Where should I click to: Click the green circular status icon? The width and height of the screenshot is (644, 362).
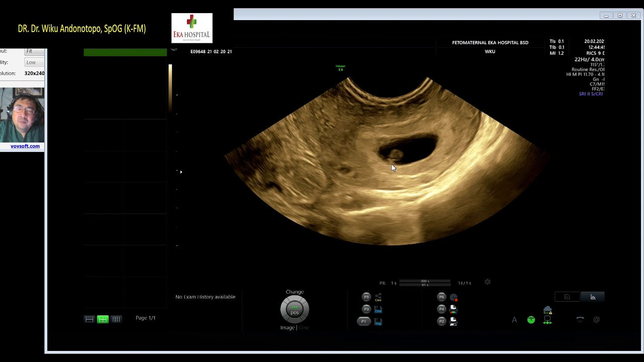[531, 320]
